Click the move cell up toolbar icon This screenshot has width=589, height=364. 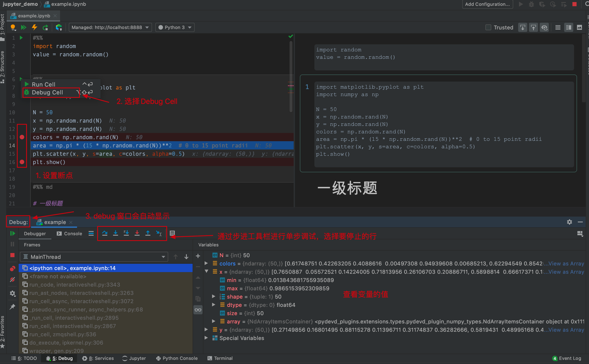coord(533,28)
